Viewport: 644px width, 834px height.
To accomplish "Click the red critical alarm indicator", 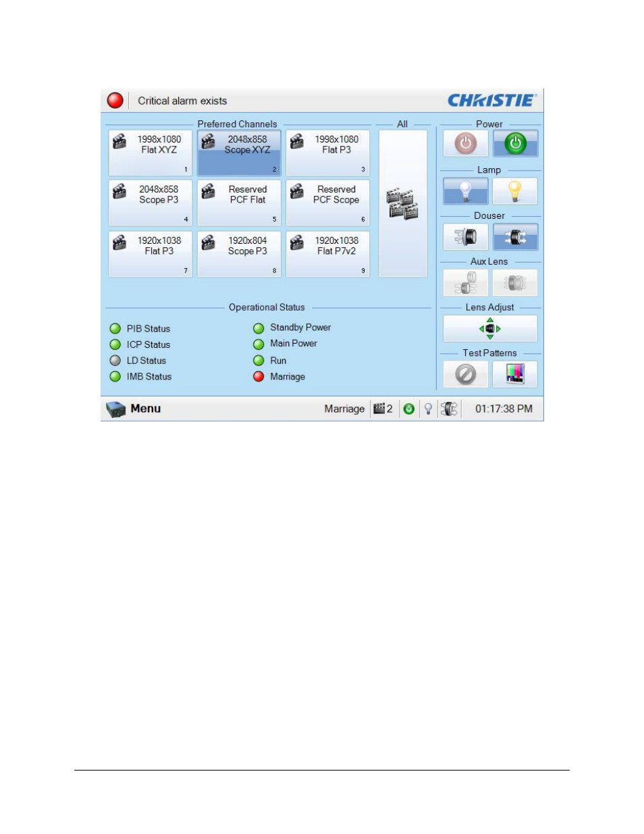I will click(x=115, y=101).
